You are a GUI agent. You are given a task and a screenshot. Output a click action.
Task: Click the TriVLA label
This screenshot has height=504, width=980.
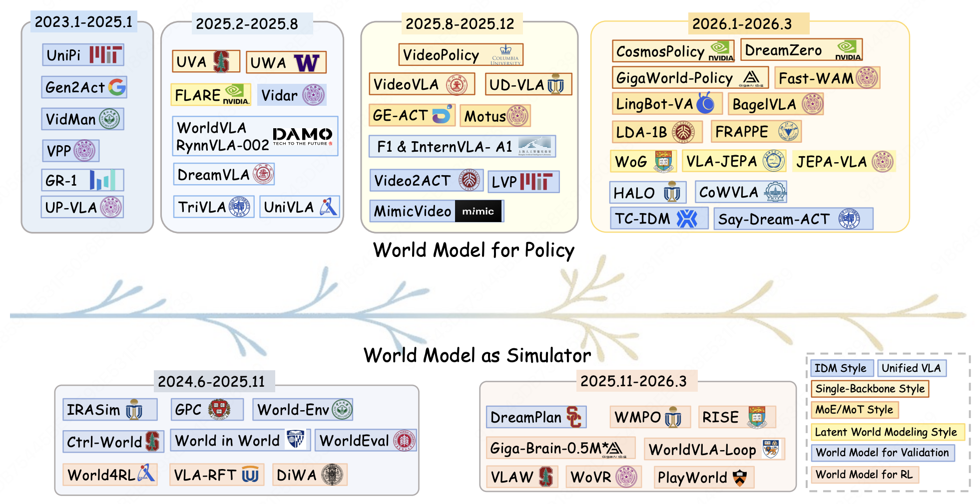pyautogui.click(x=202, y=207)
